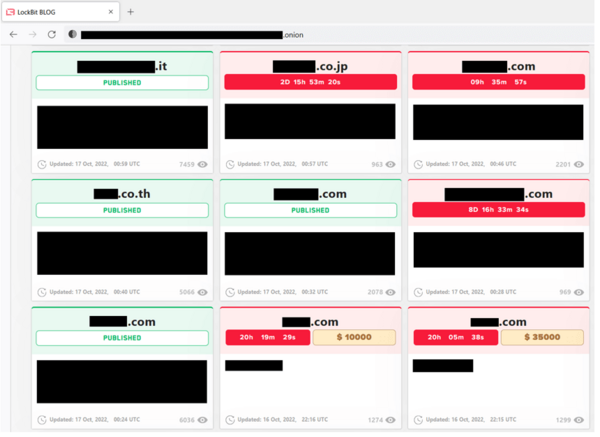This screenshot has height=437, width=600.
Task: Click the clock icon beside 00:59 UTC update
Action: (42, 165)
